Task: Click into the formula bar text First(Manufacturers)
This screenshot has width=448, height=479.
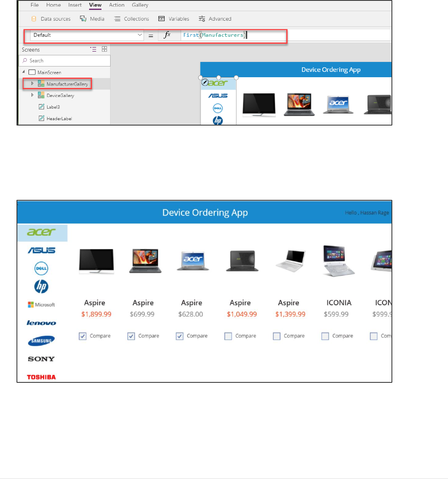Action: pyautogui.click(x=215, y=35)
